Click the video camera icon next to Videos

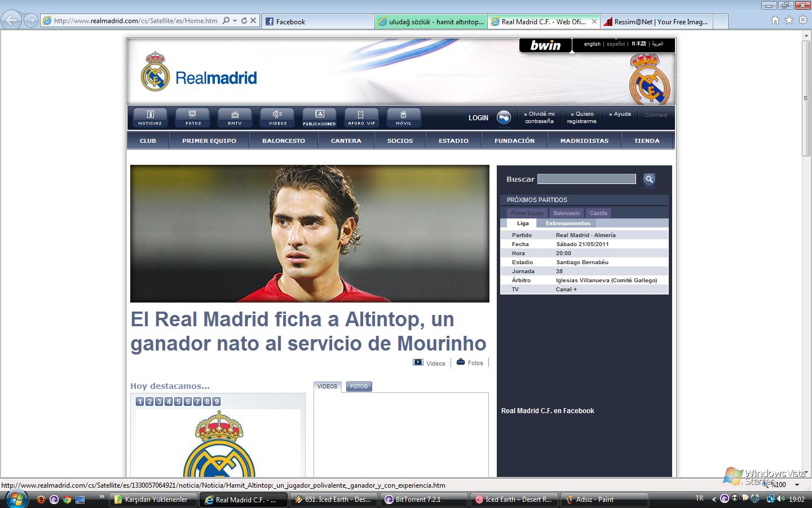pos(418,362)
